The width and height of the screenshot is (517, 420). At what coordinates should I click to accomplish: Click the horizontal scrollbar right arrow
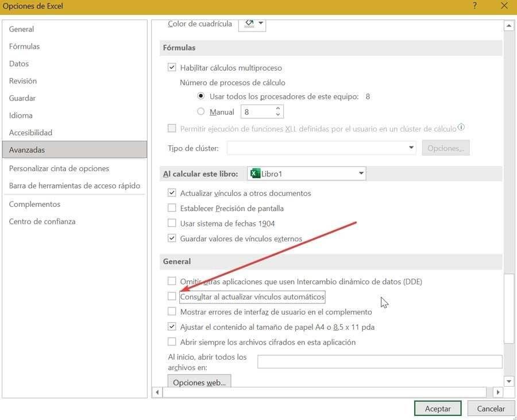497,392
